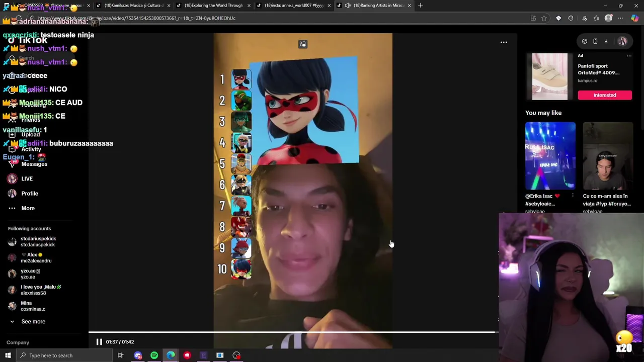Click the phone app icon in header
Image resolution: width=644 pixels, height=362 pixels.
coord(595,41)
